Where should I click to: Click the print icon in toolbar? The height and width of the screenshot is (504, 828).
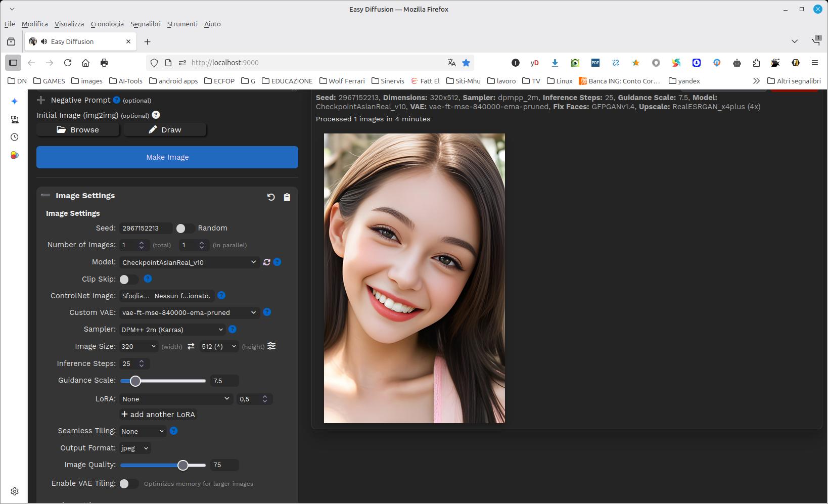[104, 63]
